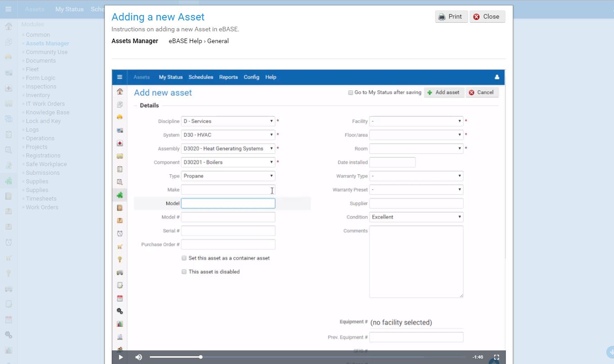
Task: Open the Type dropdown showing Propane
Action: [x=228, y=176]
